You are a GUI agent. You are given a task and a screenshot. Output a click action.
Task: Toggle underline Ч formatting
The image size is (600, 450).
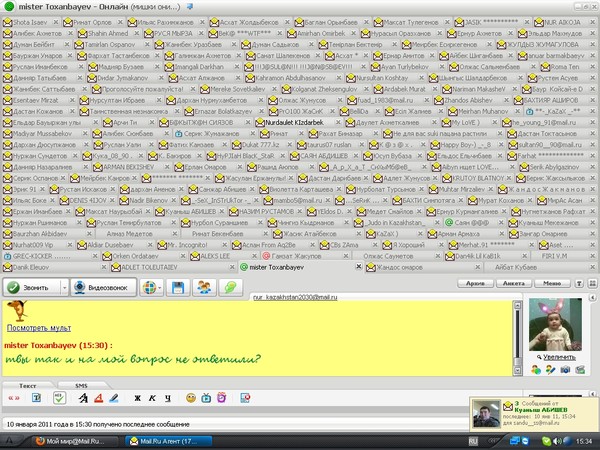168,398
